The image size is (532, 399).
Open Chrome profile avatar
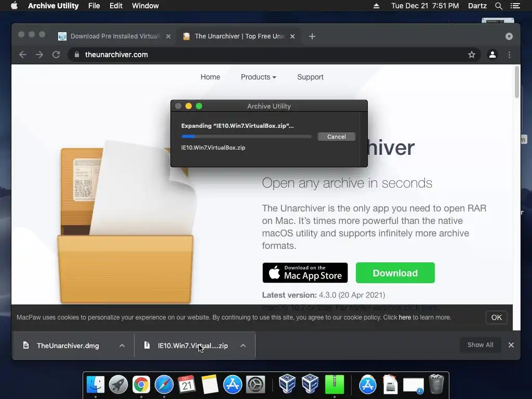point(493,55)
